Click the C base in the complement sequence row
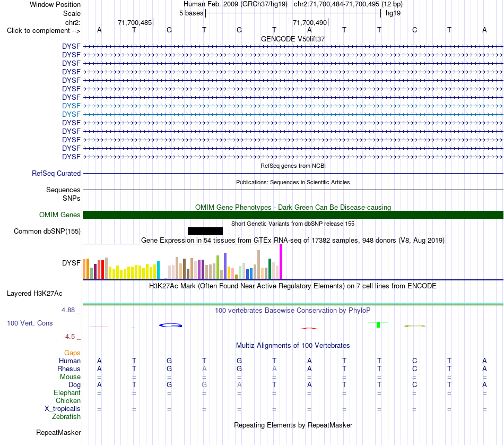504x445 pixels. 414,30
